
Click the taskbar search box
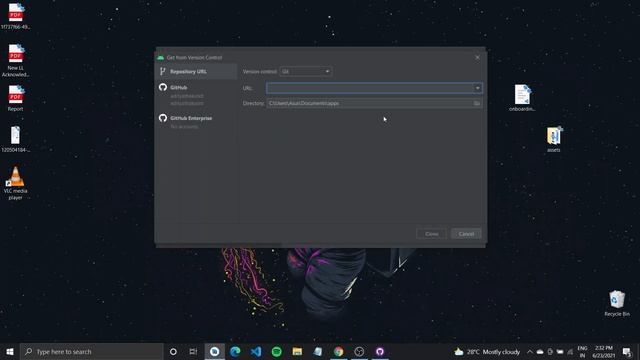pos(91,351)
